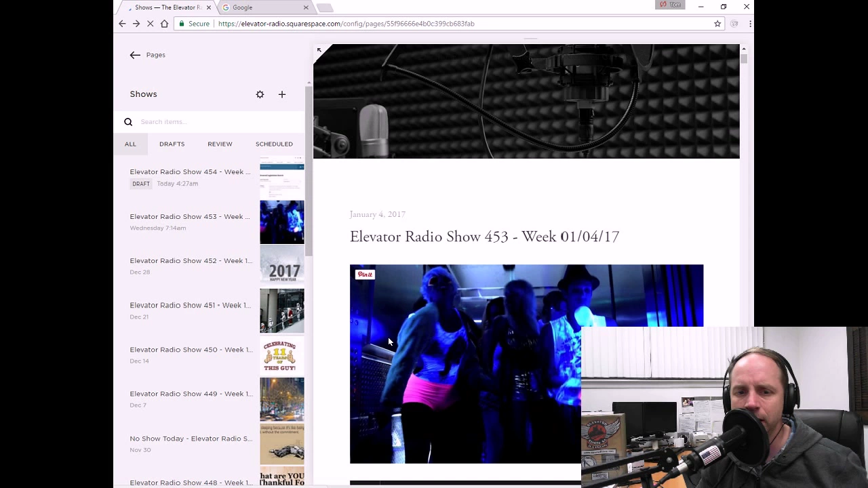Stop page loading button

[151, 24]
